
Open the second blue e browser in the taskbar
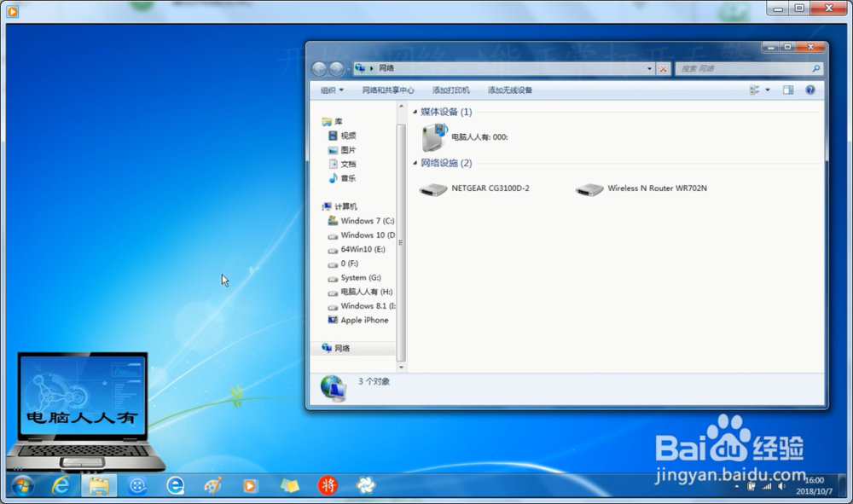175,485
